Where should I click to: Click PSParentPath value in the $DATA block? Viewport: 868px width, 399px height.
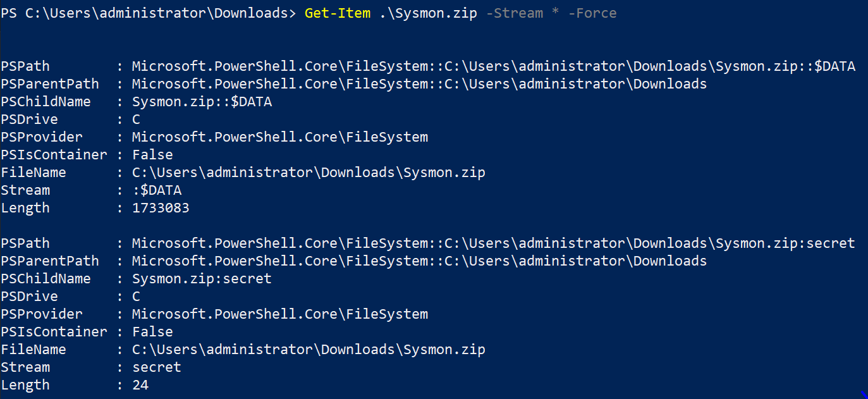pyautogui.click(x=419, y=84)
